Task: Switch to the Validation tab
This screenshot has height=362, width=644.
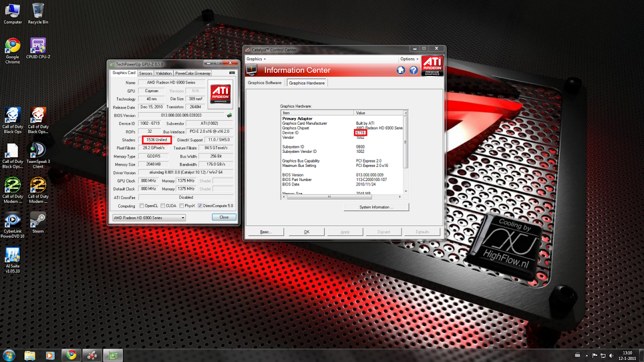Action: point(164,73)
